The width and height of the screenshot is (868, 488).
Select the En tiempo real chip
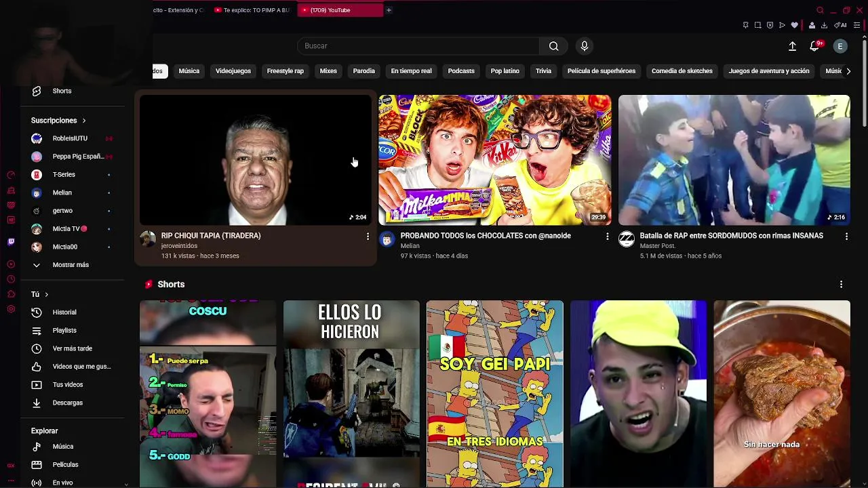pyautogui.click(x=412, y=71)
